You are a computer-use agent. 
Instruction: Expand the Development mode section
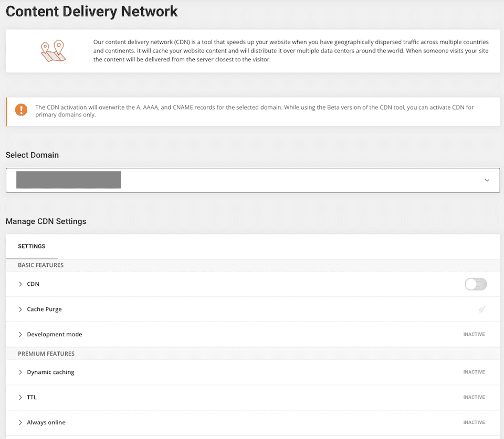(x=20, y=334)
